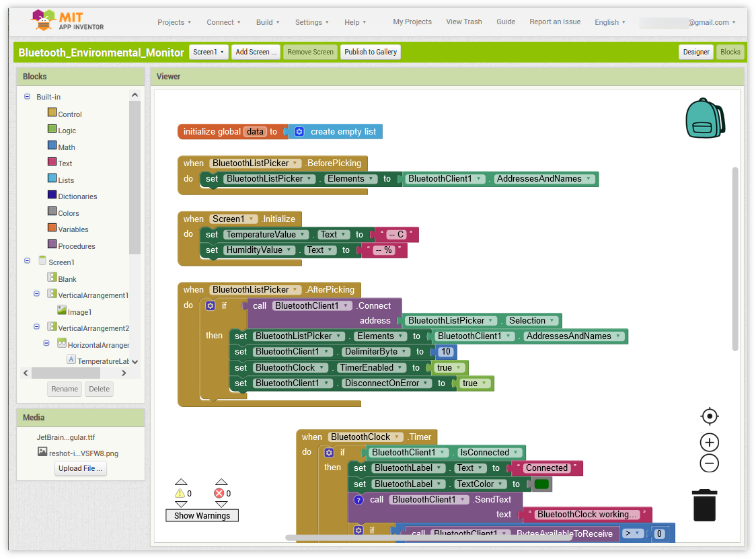The height and width of the screenshot is (559, 756).
Task: Open the Help menu
Action: click(x=355, y=22)
